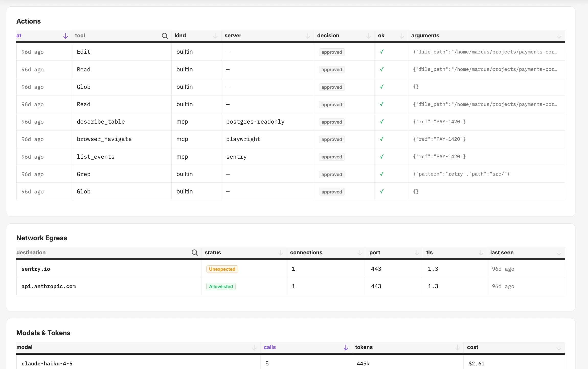Sort by kind column arrow
588x369 pixels.
click(215, 36)
